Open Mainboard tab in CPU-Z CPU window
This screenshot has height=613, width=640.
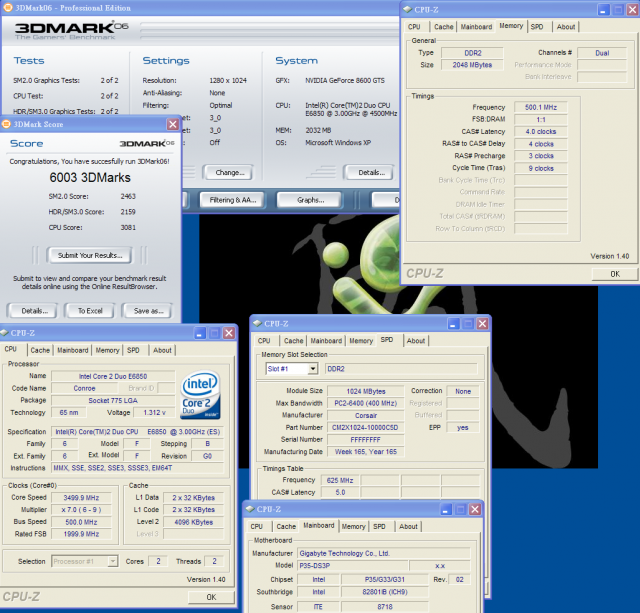[x=73, y=350]
